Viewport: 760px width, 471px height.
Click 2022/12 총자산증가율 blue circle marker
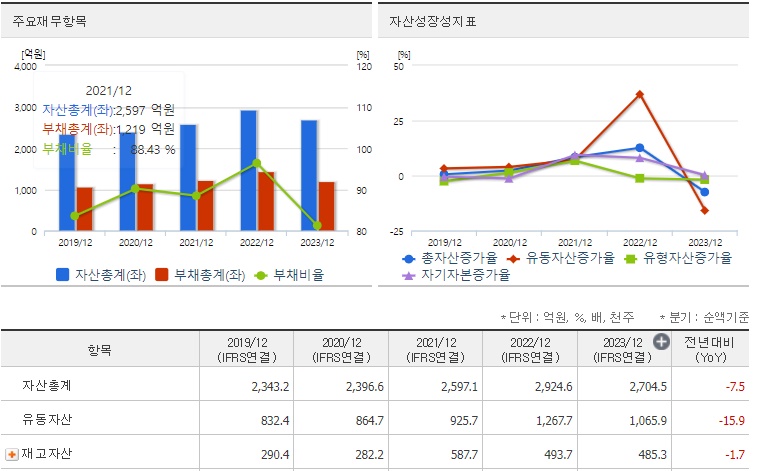(640, 148)
